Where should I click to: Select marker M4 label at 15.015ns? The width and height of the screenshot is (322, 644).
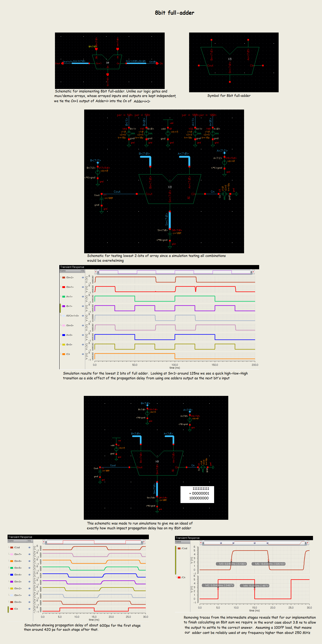[255, 586]
